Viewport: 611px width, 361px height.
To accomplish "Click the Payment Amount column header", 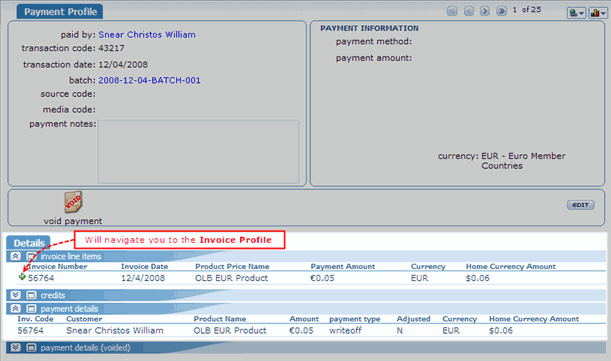I will coord(343,267).
